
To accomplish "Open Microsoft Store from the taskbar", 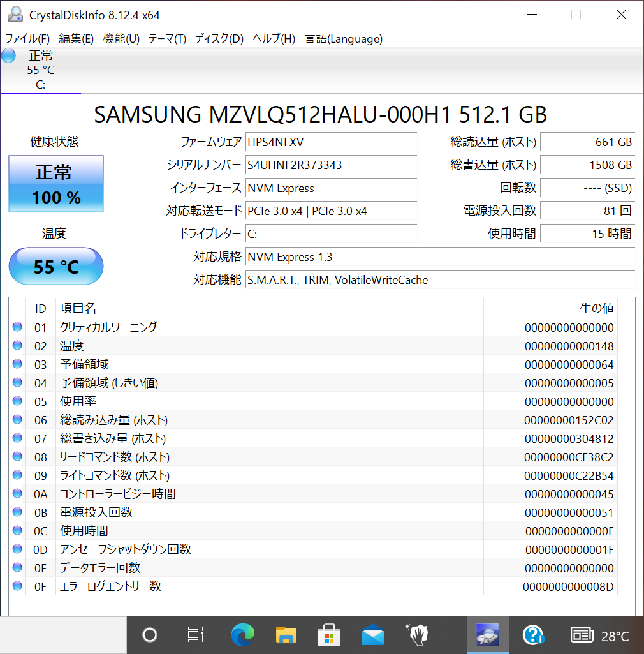I will [x=329, y=635].
